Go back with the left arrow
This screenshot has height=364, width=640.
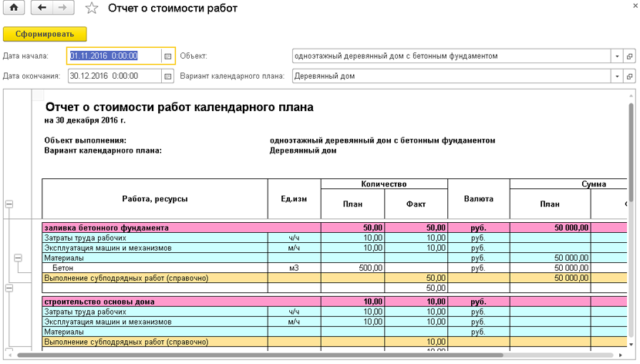pyautogui.click(x=42, y=8)
